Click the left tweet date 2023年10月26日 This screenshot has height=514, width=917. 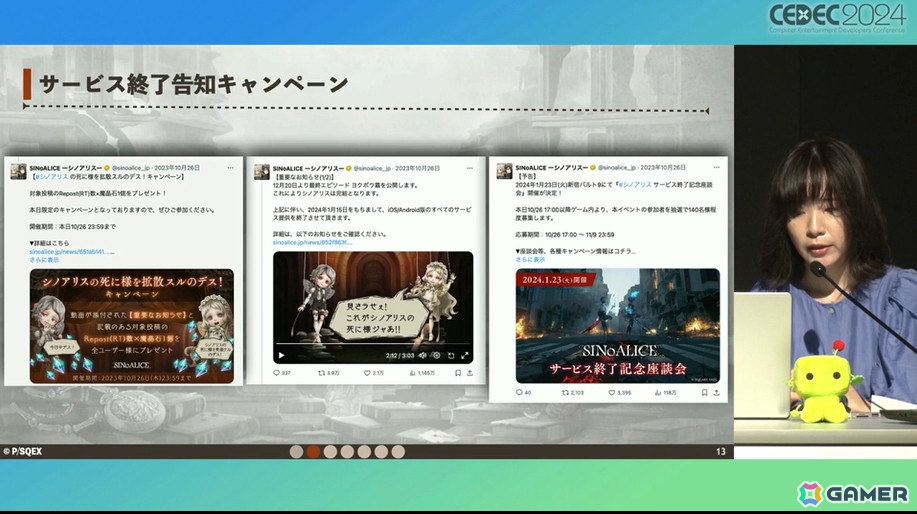[x=177, y=168]
